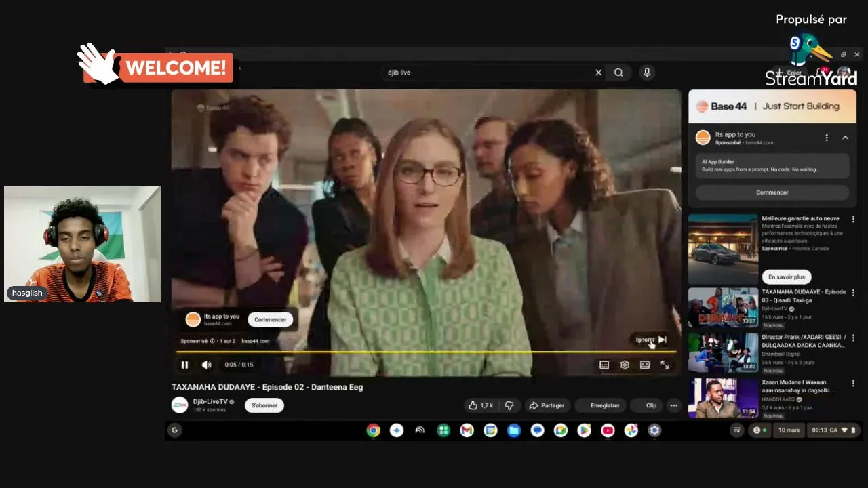Open options for Xasan Mudane video
The image size is (868, 488).
[853, 383]
